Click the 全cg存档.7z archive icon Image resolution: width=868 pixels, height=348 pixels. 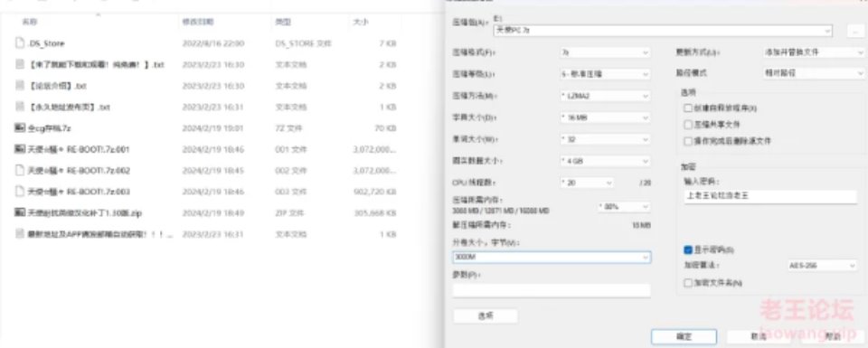coord(20,128)
